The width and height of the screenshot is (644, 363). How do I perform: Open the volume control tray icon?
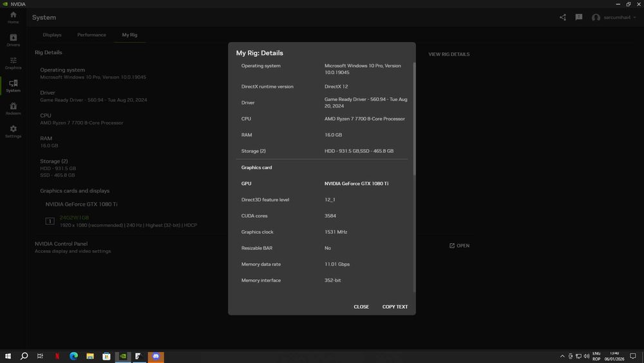tap(587, 356)
